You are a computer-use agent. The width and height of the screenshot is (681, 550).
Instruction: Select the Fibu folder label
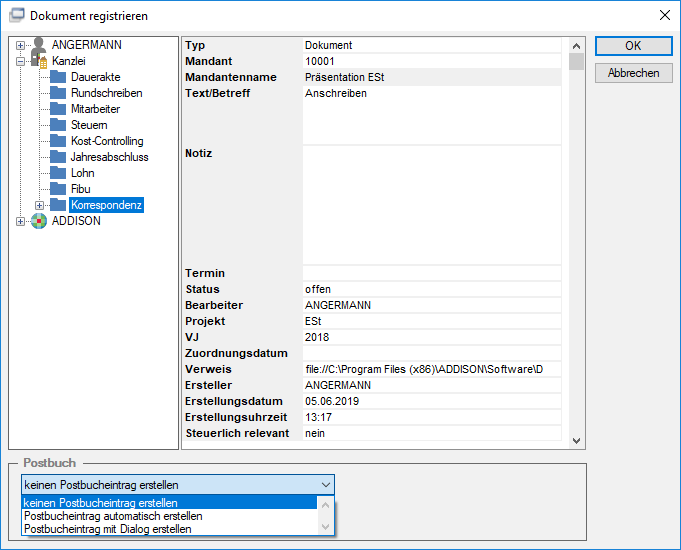(x=81, y=189)
